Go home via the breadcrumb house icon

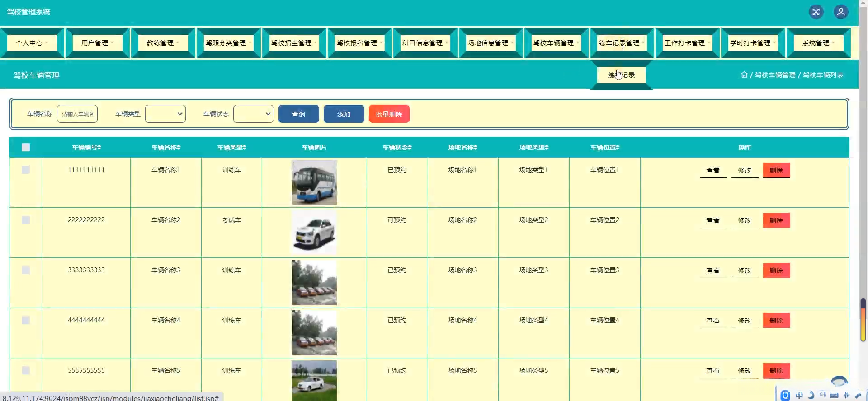(744, 75)
